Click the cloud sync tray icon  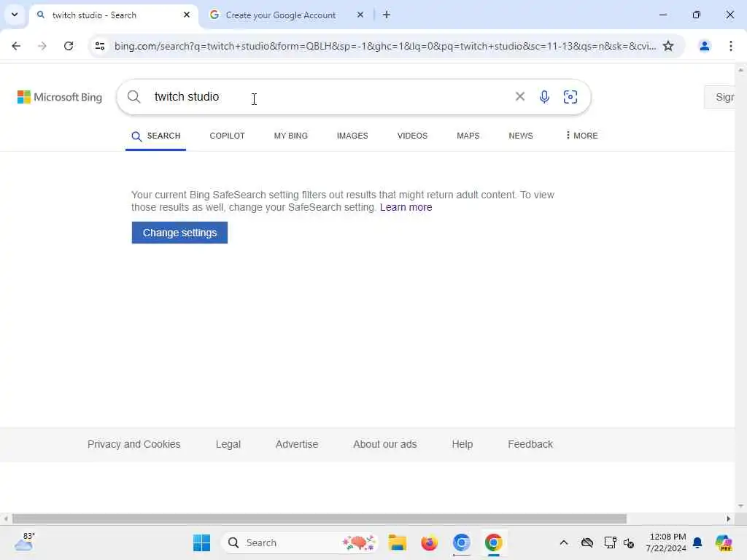[x=587, y=542]
